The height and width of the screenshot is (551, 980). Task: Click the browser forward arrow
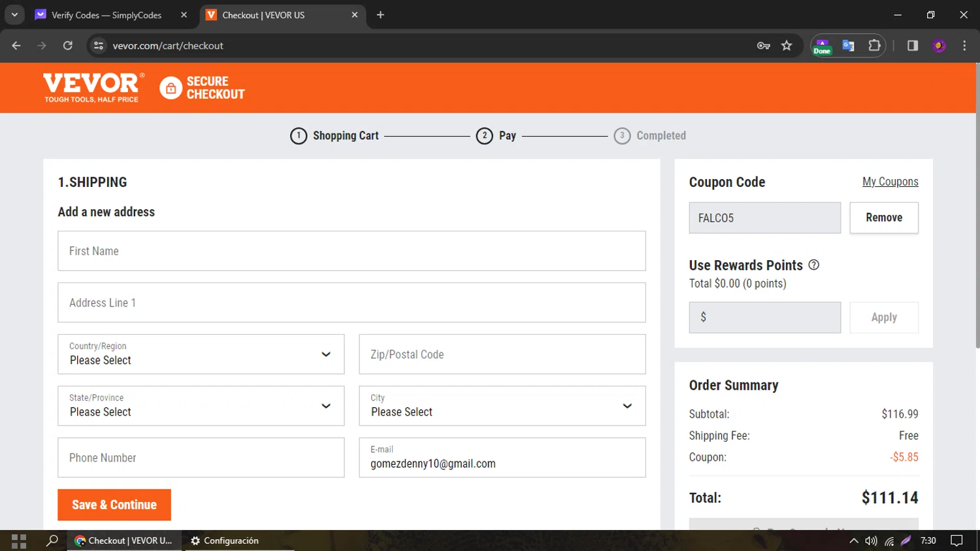coord(42,46)
